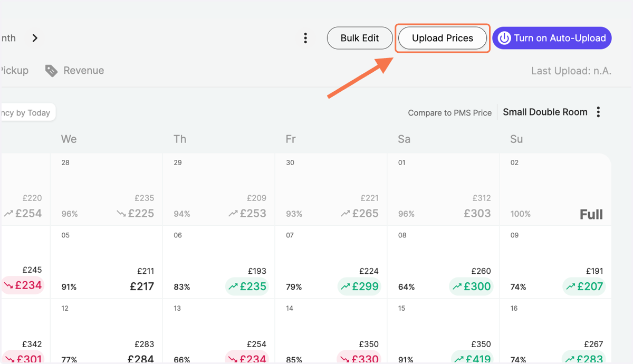Select the Fr column header
Screen dimensions: 633x364
pyautogui.click(x=290, y=139)
